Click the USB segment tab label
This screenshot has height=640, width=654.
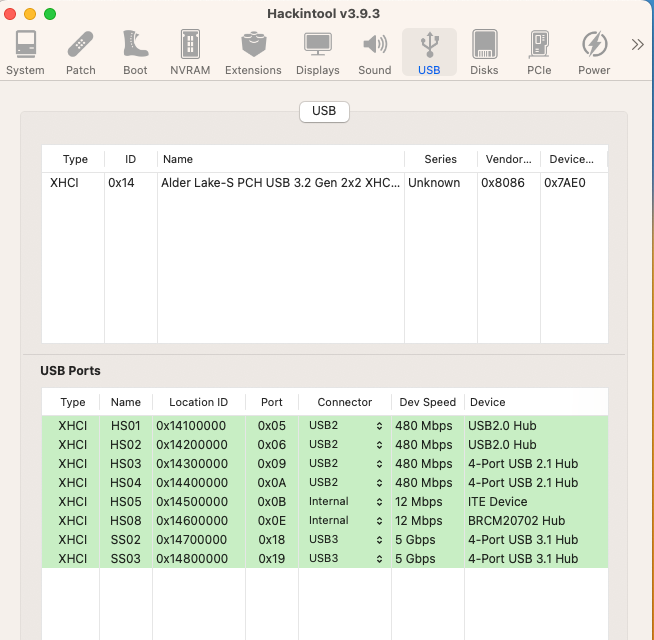[x=324, y=111]
